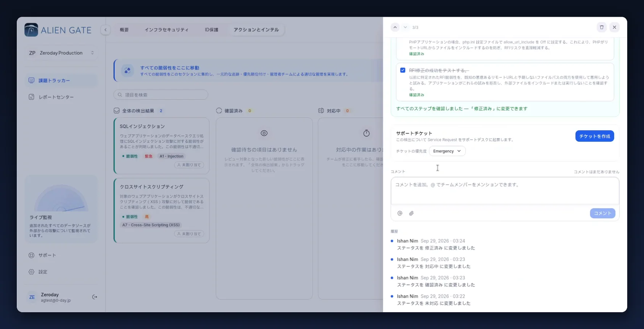This screenshot has height=329, width=644.
Task: Switch to the アクションとインテル tab
Action: pyautogui.click(x=256, y=30)
